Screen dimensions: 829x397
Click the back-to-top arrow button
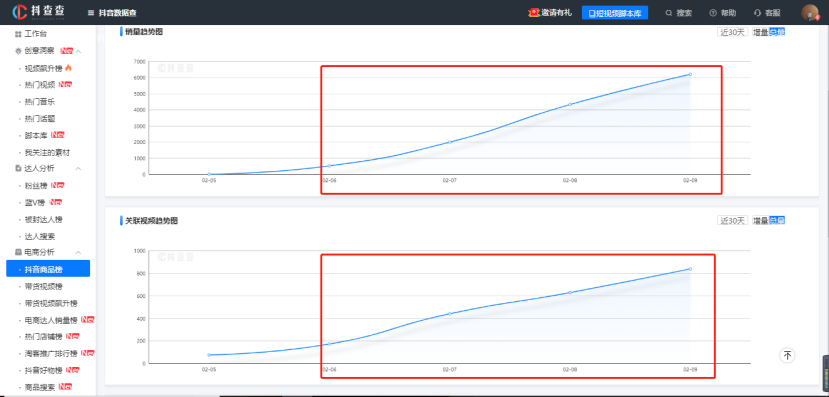pyautogui.click(x=787, y=355)
